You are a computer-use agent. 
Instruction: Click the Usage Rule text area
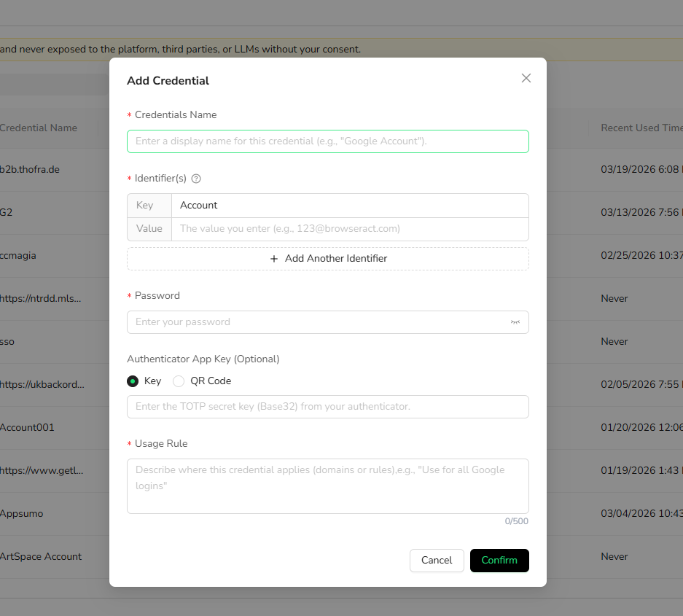(327, 486)
